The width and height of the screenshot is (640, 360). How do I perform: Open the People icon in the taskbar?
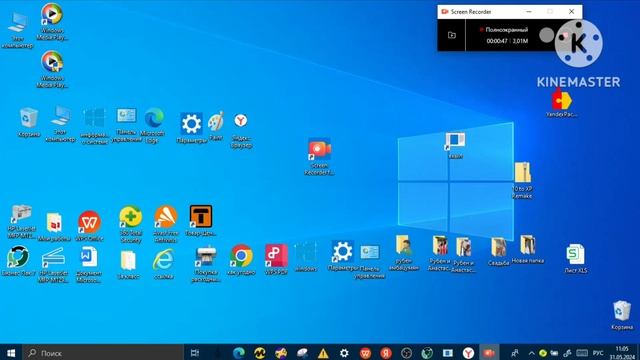tap(515, 353)
